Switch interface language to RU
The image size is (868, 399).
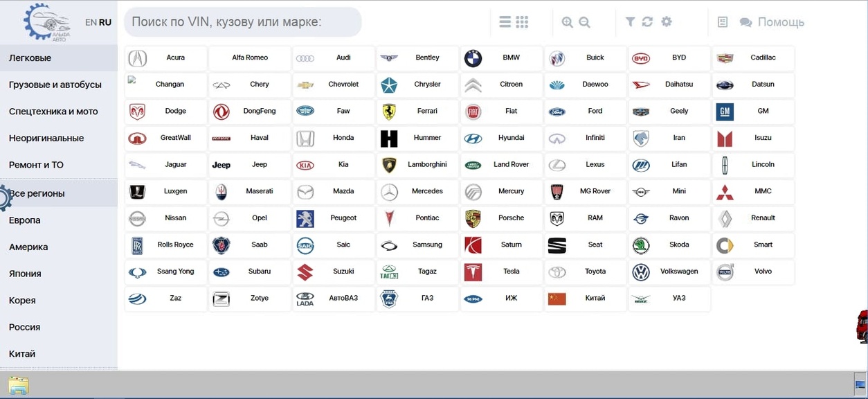pos(105,22)
